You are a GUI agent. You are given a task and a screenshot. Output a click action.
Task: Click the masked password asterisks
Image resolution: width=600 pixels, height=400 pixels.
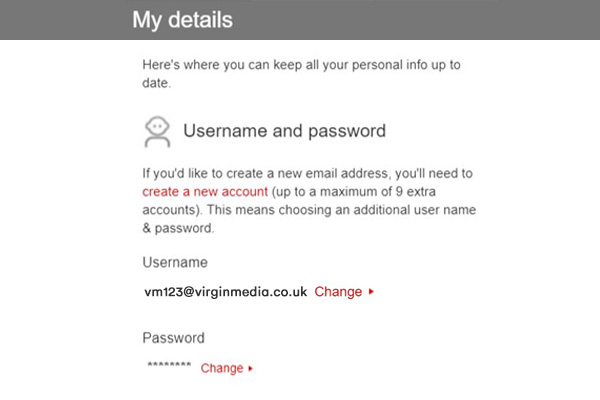click(169, 365)
